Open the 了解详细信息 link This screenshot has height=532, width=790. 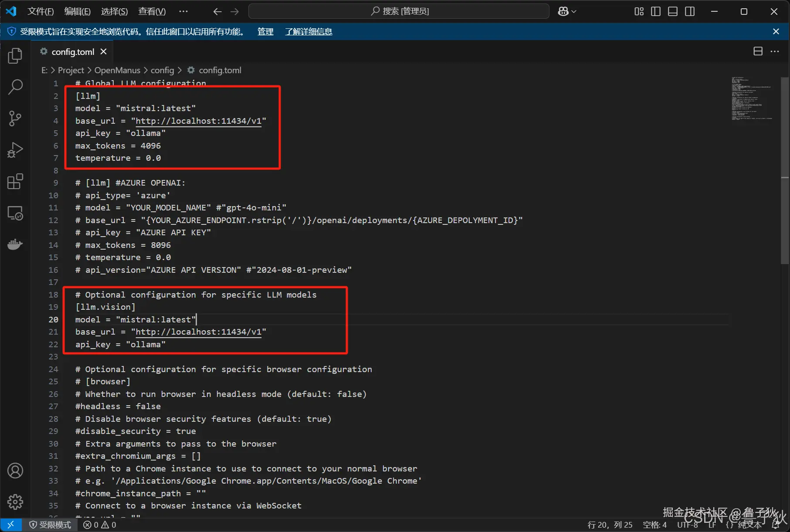(x=309, y=31)
